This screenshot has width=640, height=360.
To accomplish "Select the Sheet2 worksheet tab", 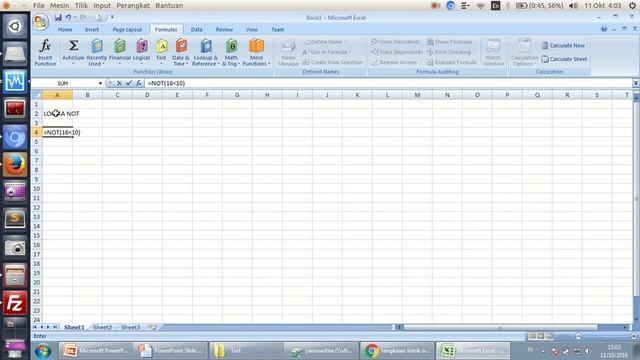I will pos(102,327).
